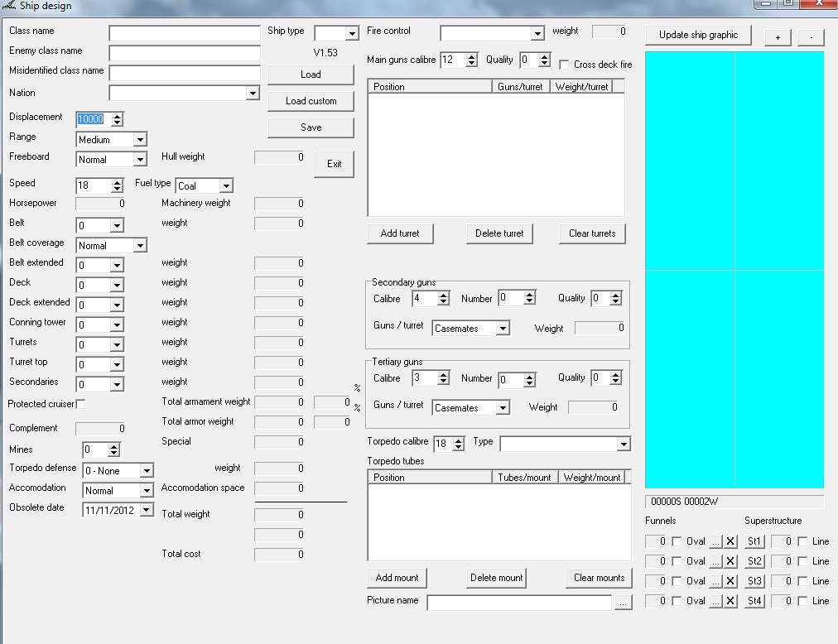This screenshot has width=838, height=644.
Task: Click the Torpedo calibre spinner
Action: (458, 444)
